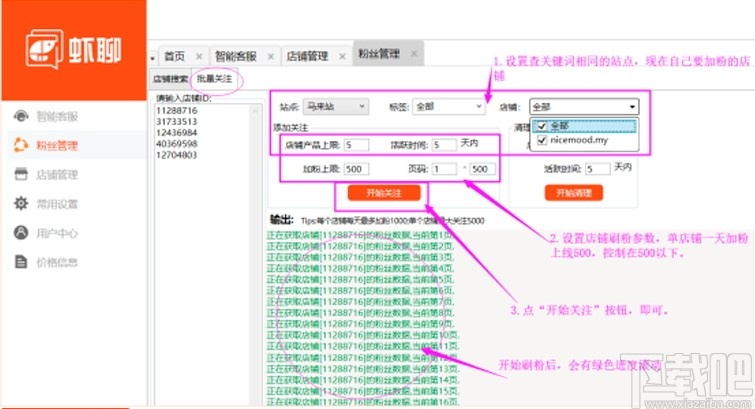Select store ID 40369598
Screen dimensions: 755x409
tap(177, 144)
